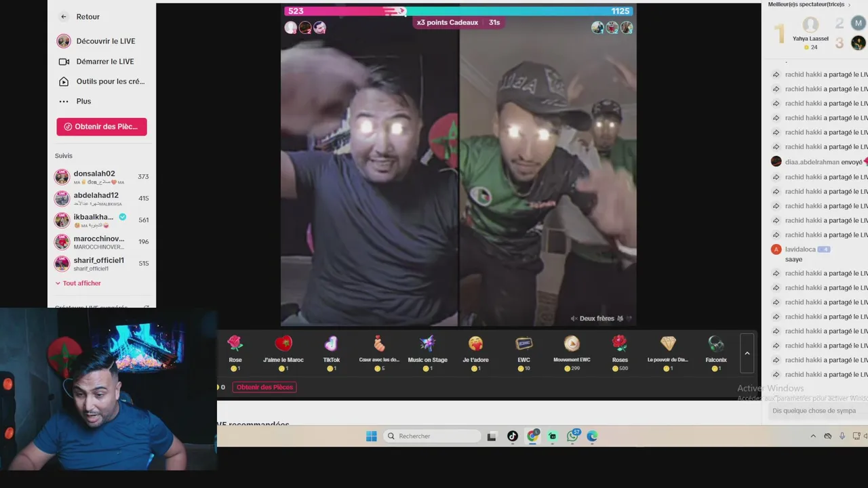Send the Cœur avec les doigts gift
This screenshot has height=488, width=868.
380,352
